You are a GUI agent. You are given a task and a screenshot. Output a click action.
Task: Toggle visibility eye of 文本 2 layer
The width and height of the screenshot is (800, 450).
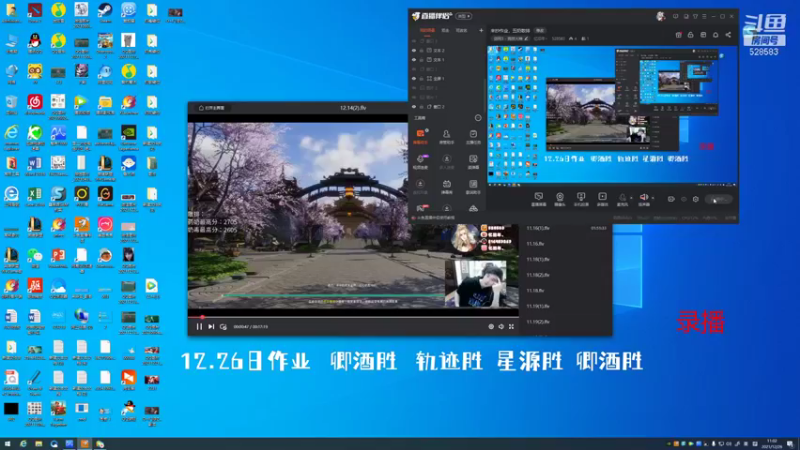tap(414, 51)
